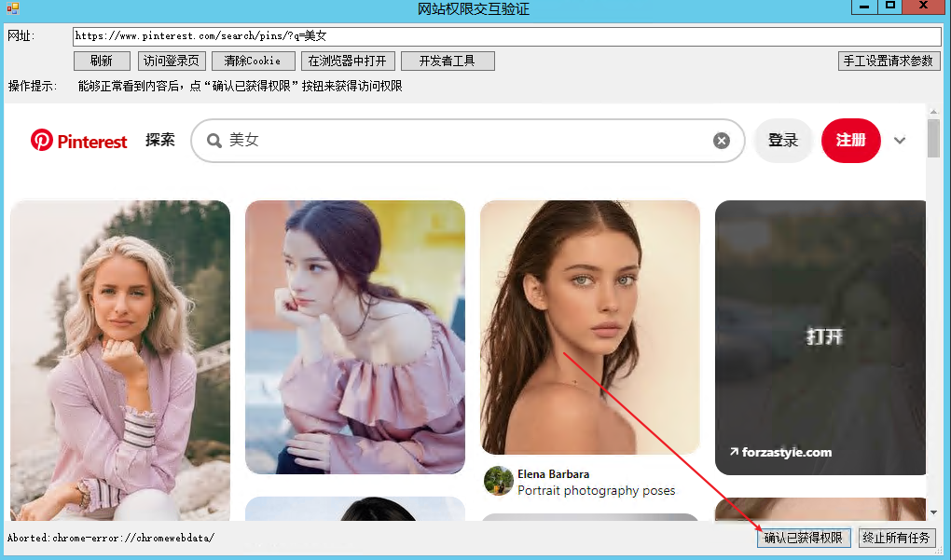951x560 pixels.
Task: Click the 访问登录页 button
Action: point(171,61)
